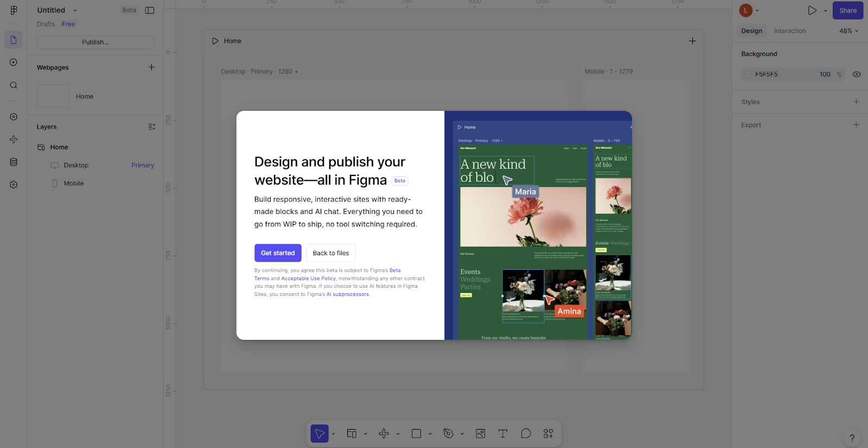Open the user avatar dropdown
This screenshot has height=448, width=868.
[749, 10]
